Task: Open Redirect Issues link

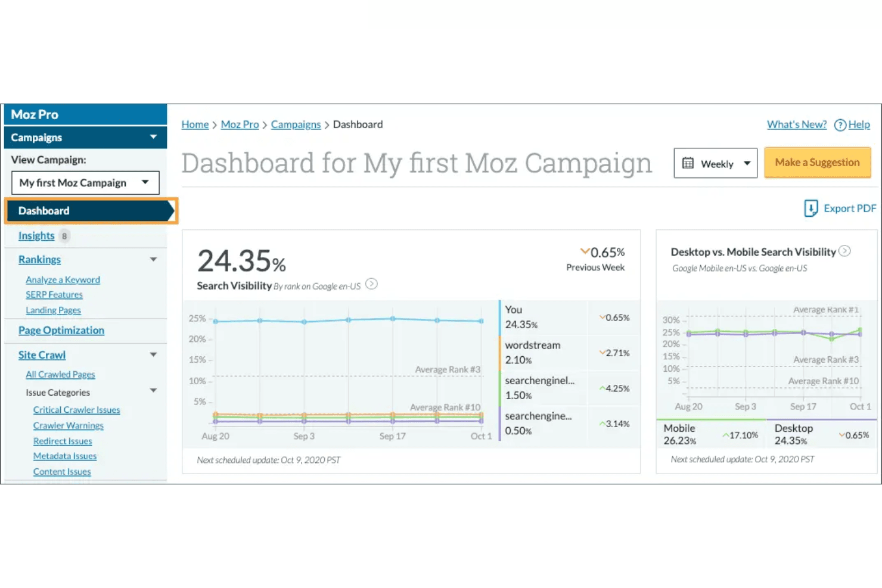Action: coord(63,441)
